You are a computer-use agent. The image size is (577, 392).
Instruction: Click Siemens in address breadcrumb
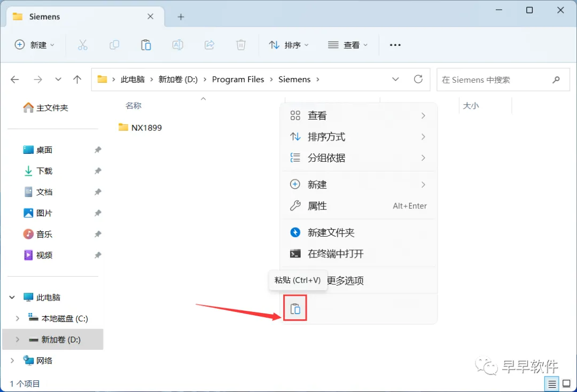coord(294,80)
